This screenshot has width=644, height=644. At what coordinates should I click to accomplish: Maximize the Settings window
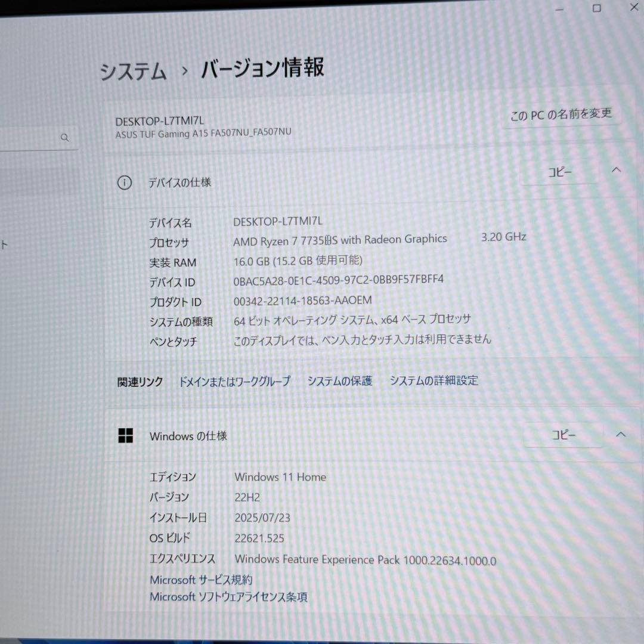coord(597,8)
